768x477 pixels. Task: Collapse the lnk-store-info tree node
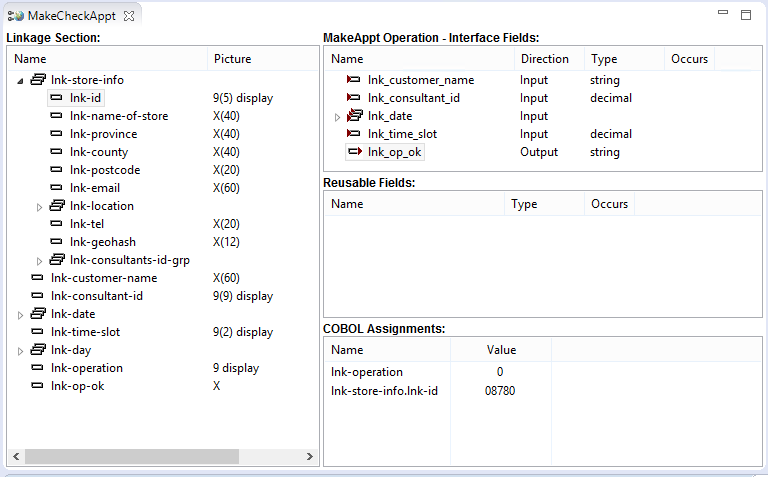coord(21,80)
